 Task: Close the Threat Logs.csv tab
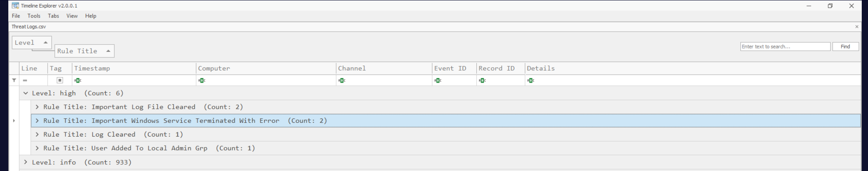coord(857,27)
